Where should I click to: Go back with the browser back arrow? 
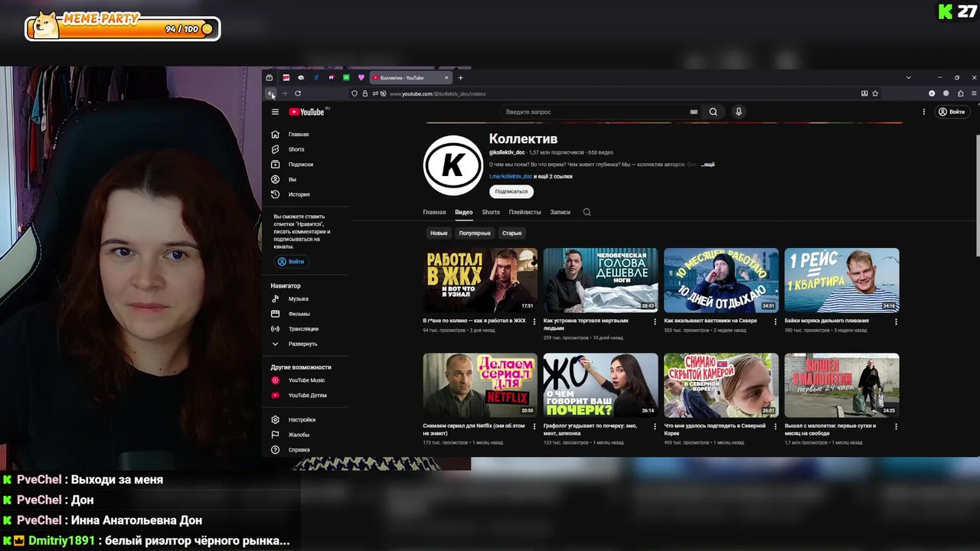[270, 93]
